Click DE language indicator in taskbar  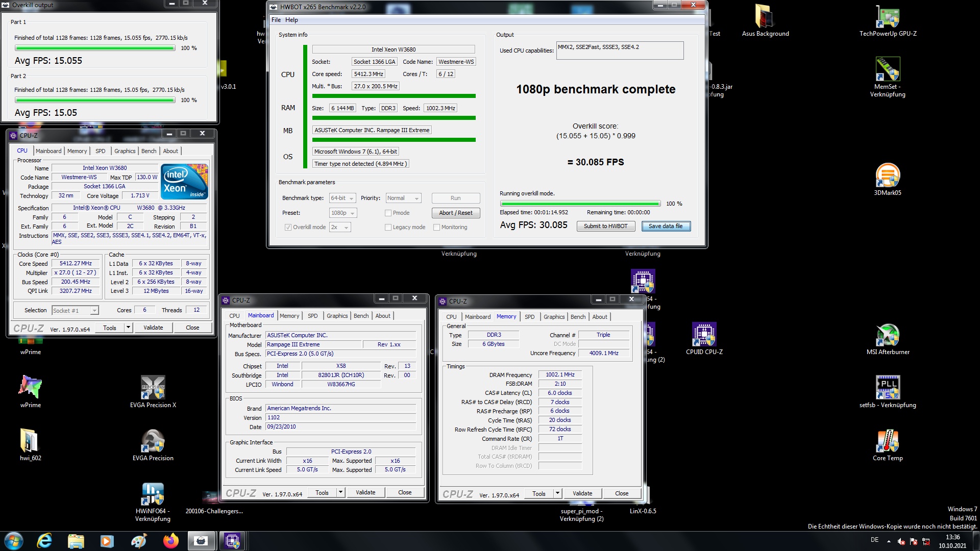pos(874,540)
